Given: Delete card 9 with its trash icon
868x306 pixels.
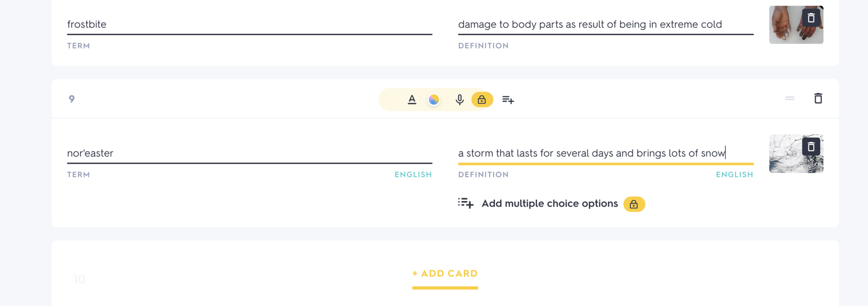Looking at the screenshot, I should point(818,99).
